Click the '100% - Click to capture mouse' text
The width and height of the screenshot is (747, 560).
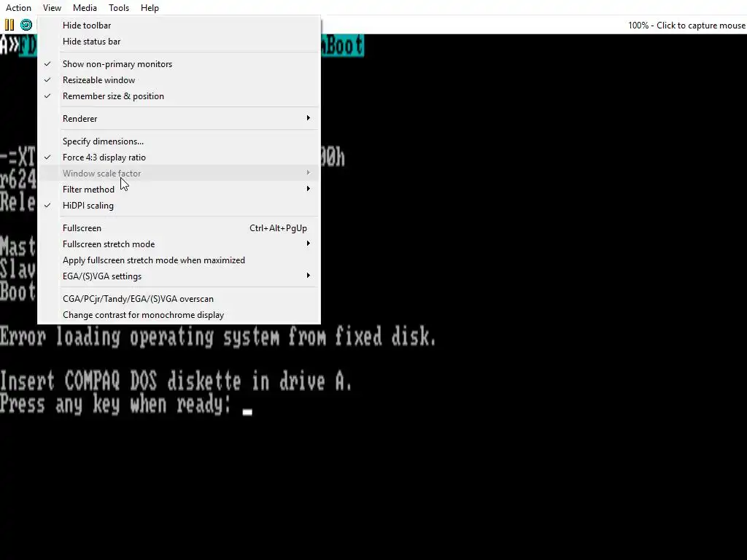[x=686, y=26]
